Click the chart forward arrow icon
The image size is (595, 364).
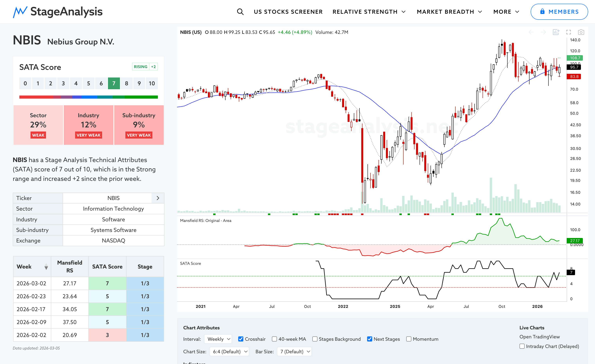[543, 32]
